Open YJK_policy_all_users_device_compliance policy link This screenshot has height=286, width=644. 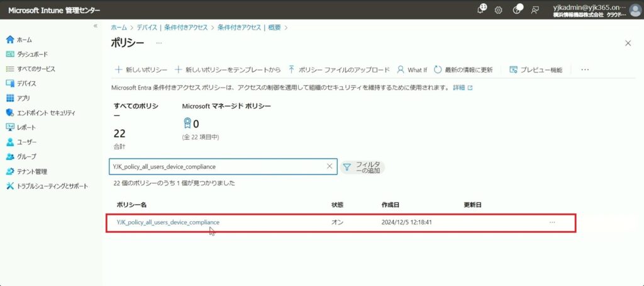click(x=168, y=222)
